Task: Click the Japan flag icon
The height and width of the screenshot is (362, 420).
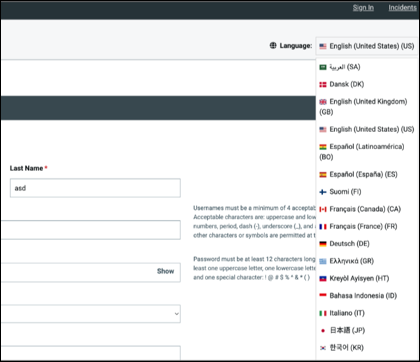Action: click(323, 331)
